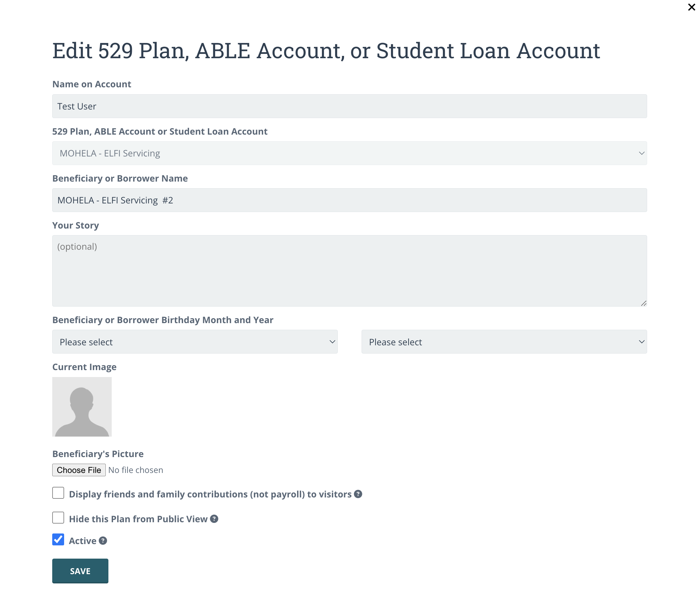
Task: Click inside the Your Story text area
Action: pyautogui.click(x=349, y=271)
